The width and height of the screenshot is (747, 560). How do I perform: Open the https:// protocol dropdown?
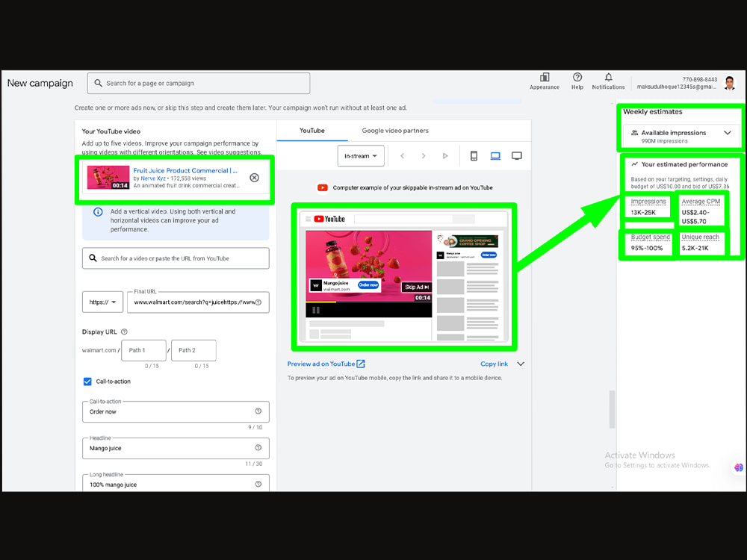(102, 302)
